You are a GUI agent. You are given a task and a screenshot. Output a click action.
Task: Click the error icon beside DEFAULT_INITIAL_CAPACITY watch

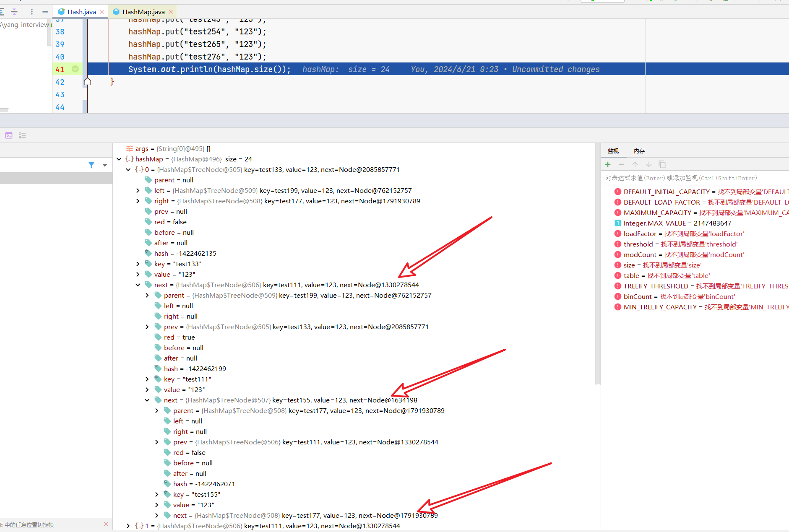618,192
